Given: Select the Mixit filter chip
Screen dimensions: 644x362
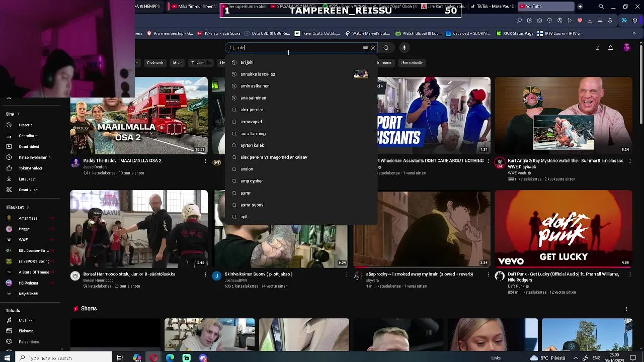Looking at the screenshot, I should 177,63.
